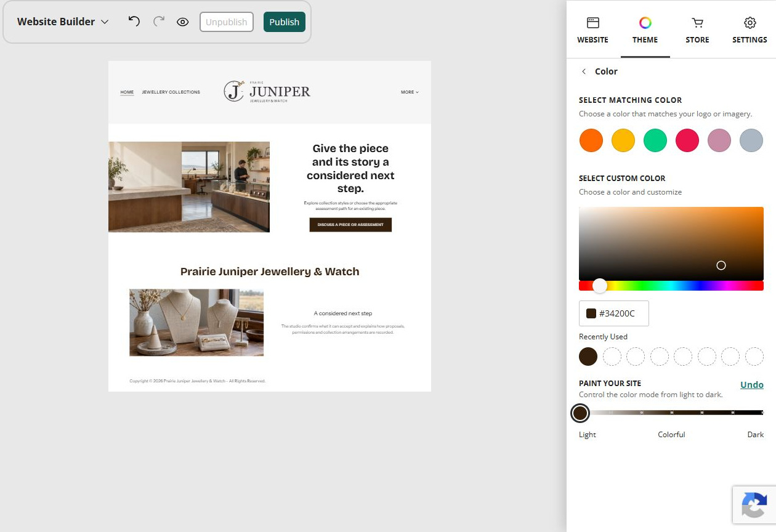Click the HOME link in site preview
Image resolution: width=776 pixels, height=532 pixels.
coord(127,92)
